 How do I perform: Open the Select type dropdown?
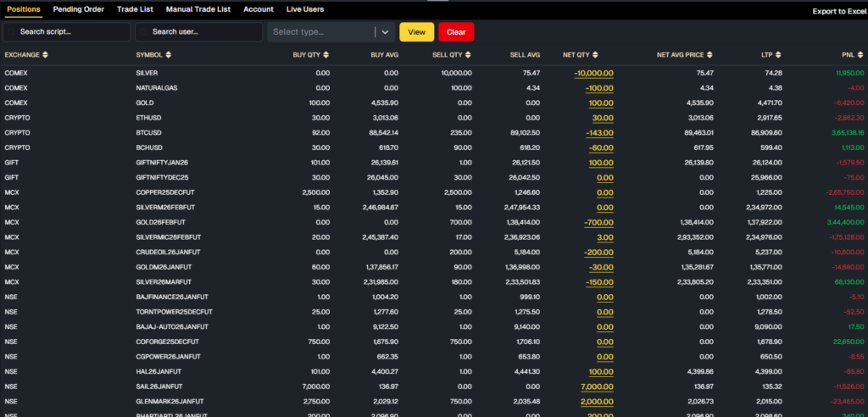[x=322, y=32]
